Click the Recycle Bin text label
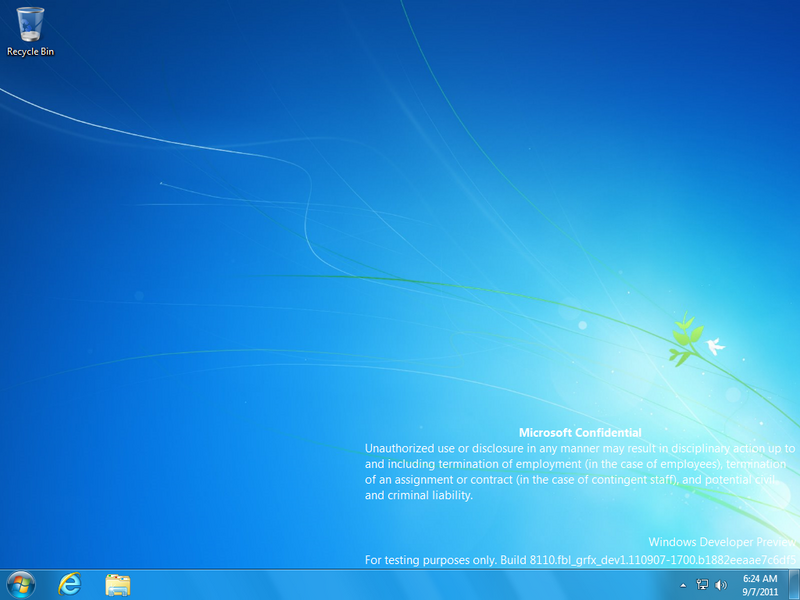The image size is (800, 600). [30, 52]
